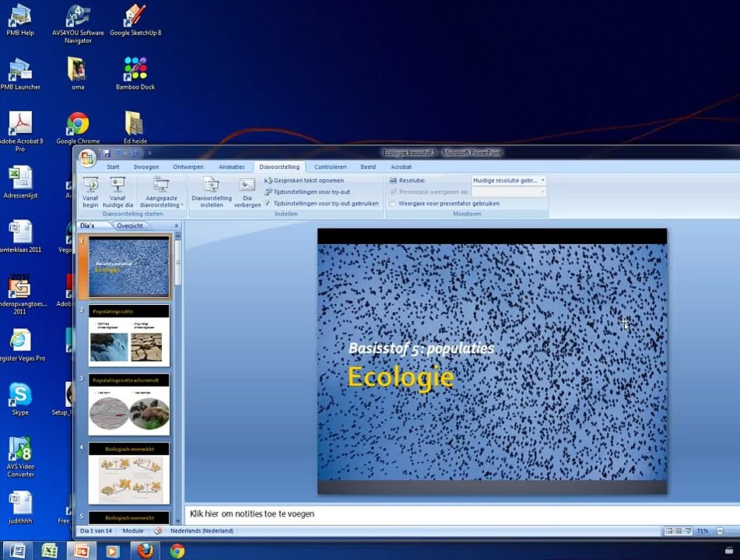
Task: Switch to the Overzicht pane tab
Action: pos(130,226)
